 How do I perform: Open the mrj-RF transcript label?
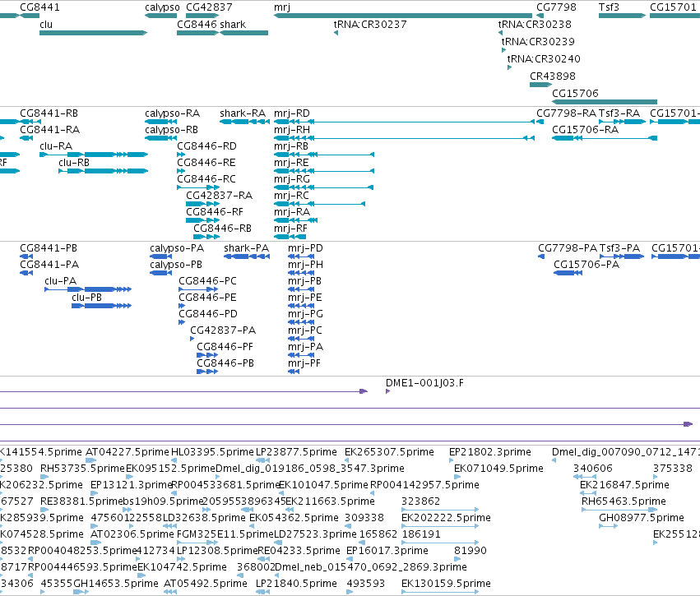click(290, 229)
